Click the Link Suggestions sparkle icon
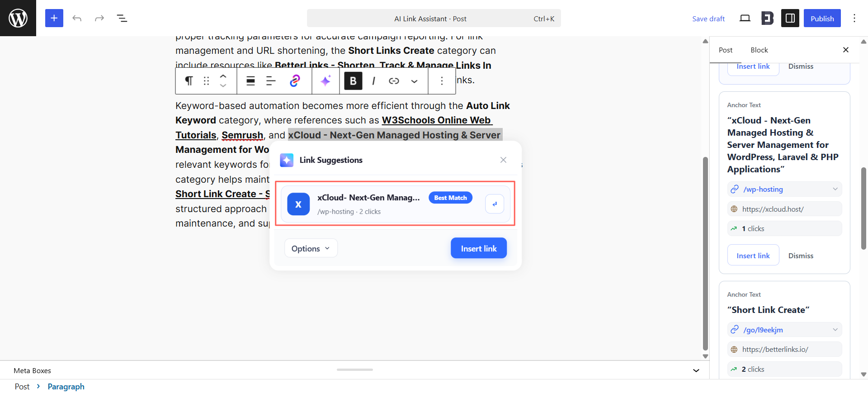 point(287,160)
